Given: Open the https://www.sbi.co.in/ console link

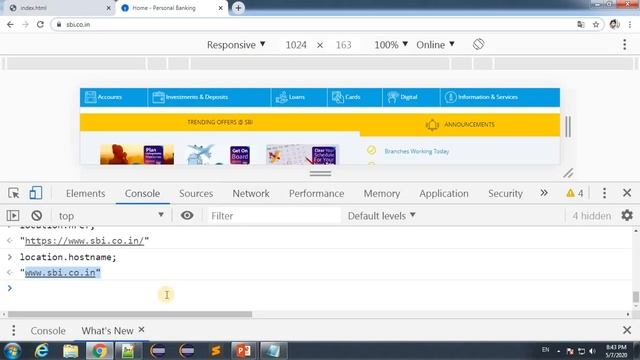Looking at the screenshot, I should point(84,241).
